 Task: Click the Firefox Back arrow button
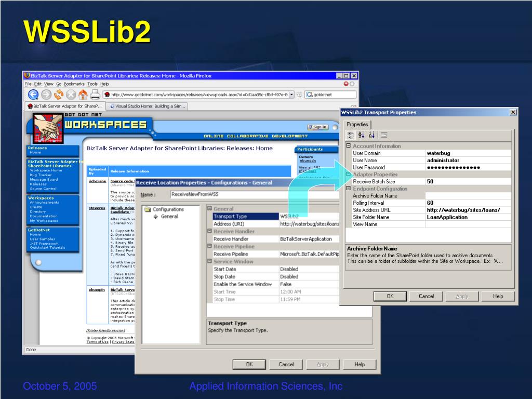coord(33,95)
